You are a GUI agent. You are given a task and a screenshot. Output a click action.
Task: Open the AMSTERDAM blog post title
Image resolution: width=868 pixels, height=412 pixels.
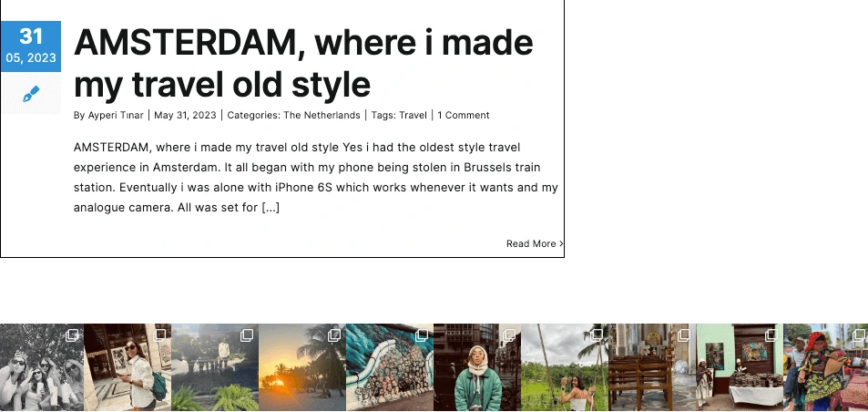tap(303, 63)
